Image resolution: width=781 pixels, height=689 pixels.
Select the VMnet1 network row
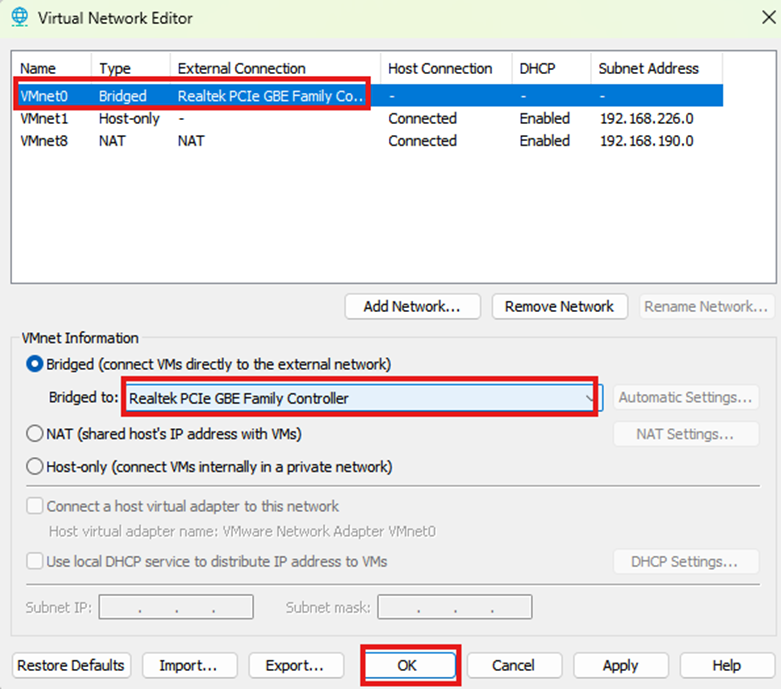pyautogui.click(x=368, y=119)
